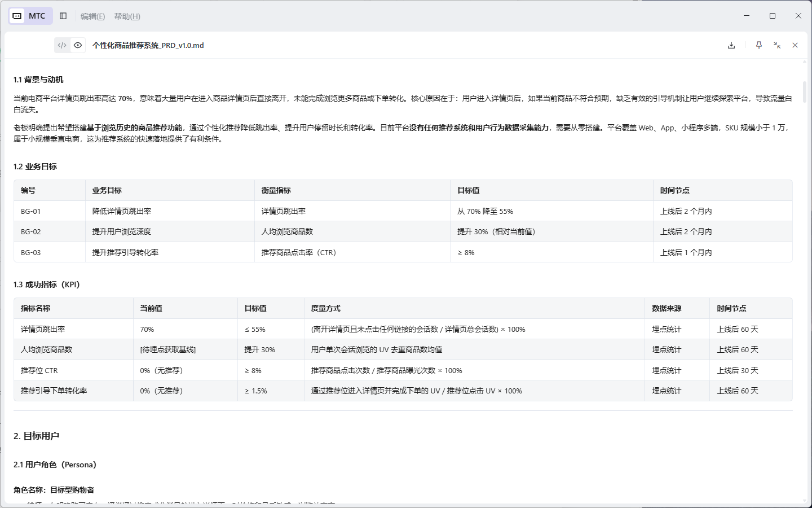Viewport: 812px width, 508px height.
Task: Minimize the MTC window
Action: [x=747, y=16]
